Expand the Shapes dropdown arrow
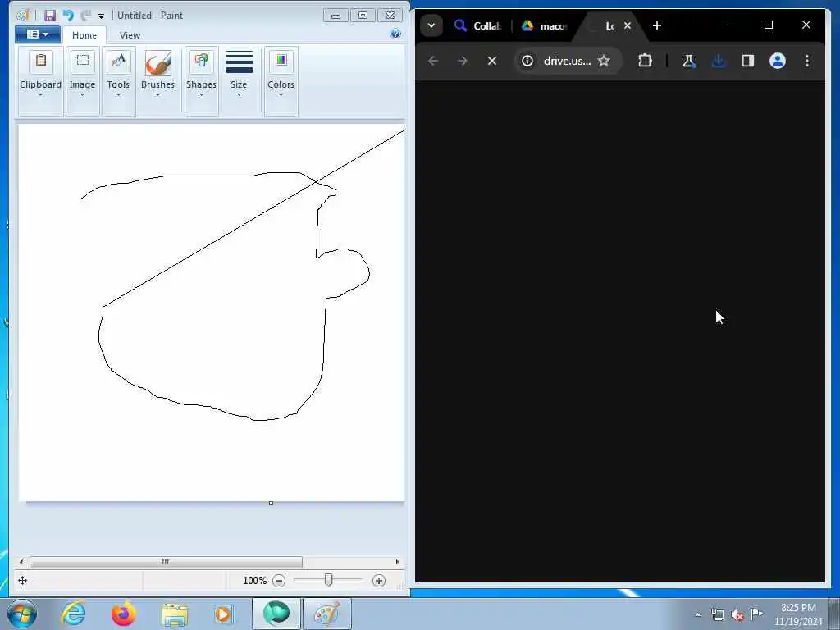 (202, 95)
